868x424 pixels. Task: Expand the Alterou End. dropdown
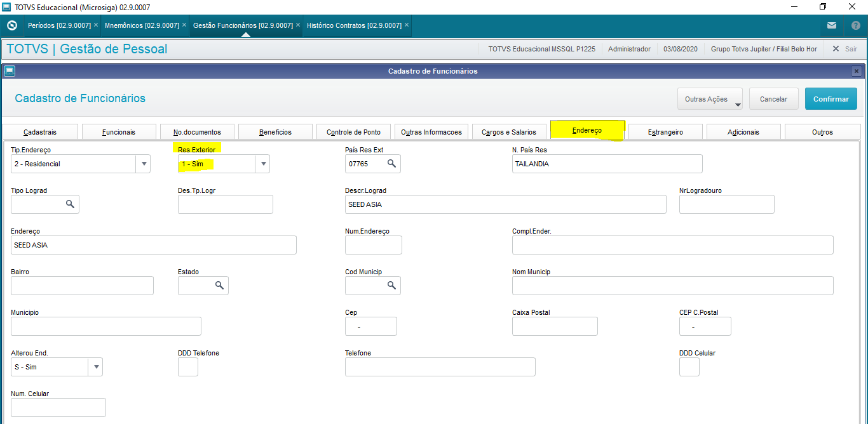coord(95,367)
